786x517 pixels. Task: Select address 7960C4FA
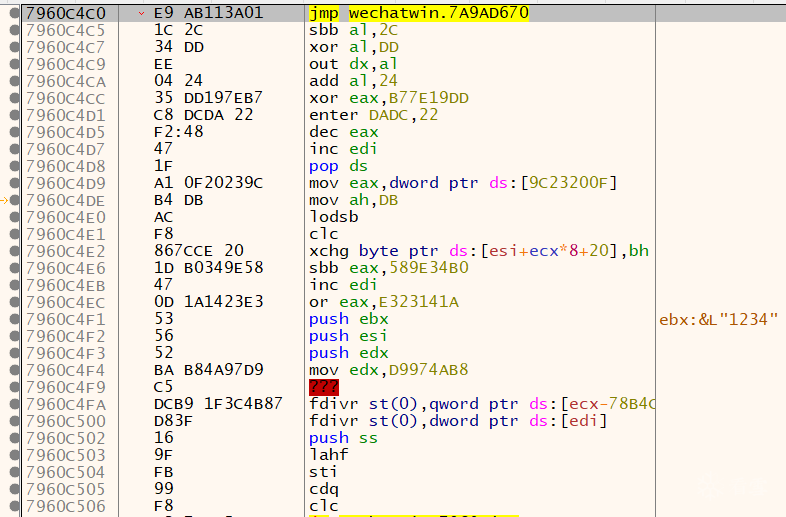[65, 405]
